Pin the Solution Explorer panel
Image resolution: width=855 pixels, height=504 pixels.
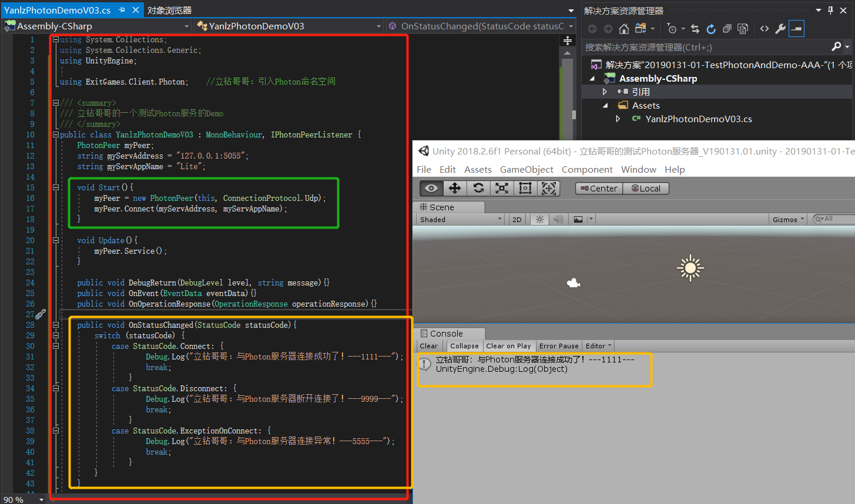[x=830, y=10]
